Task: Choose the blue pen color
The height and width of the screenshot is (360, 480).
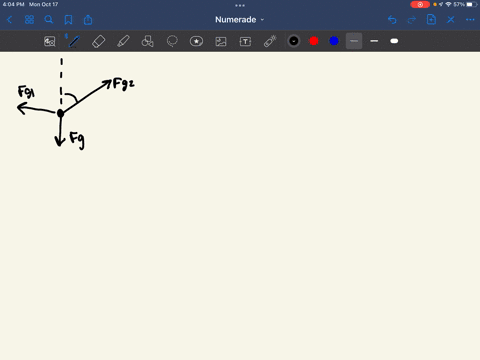Action: (334, 41)
